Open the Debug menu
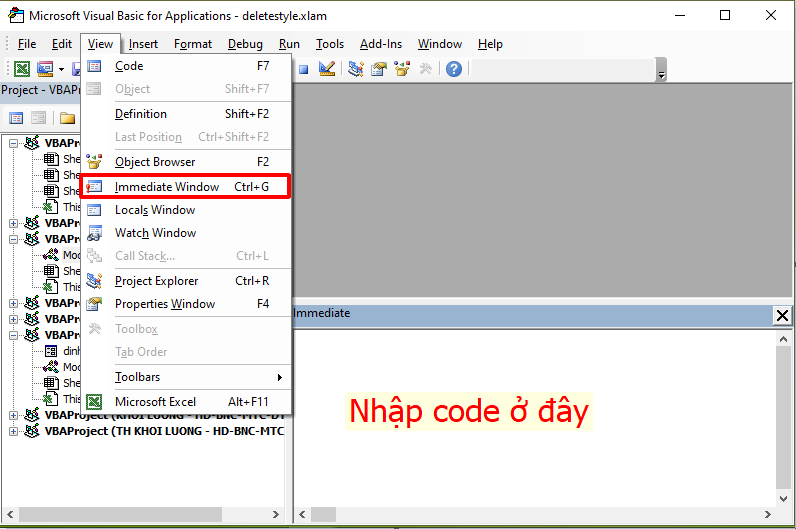 pyautogui.click(x=245, y=44)
